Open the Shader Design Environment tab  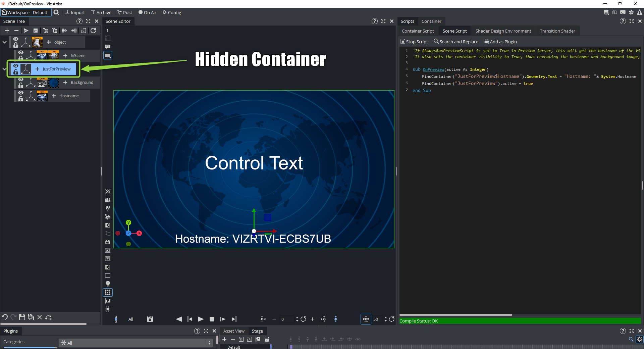pyautogui.click(x=503, y=31)
